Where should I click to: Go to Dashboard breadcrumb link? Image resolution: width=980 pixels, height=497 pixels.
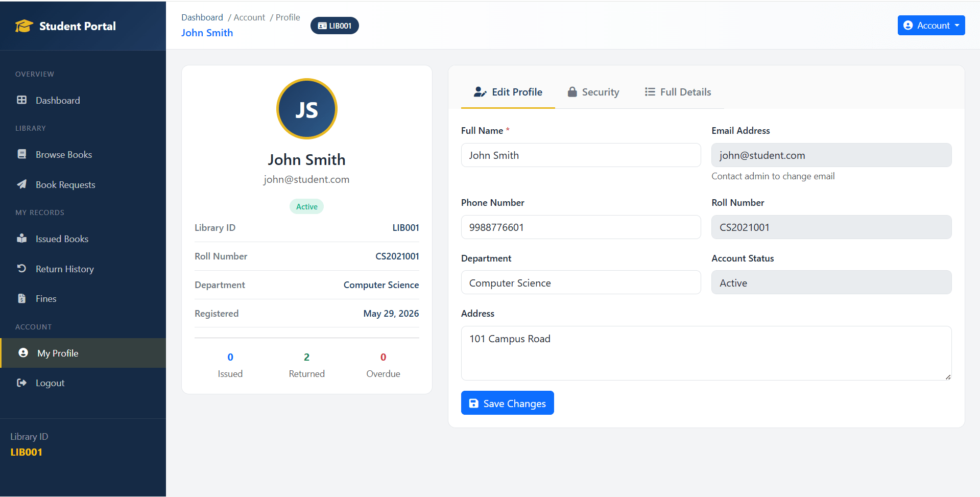pos(202,17)
